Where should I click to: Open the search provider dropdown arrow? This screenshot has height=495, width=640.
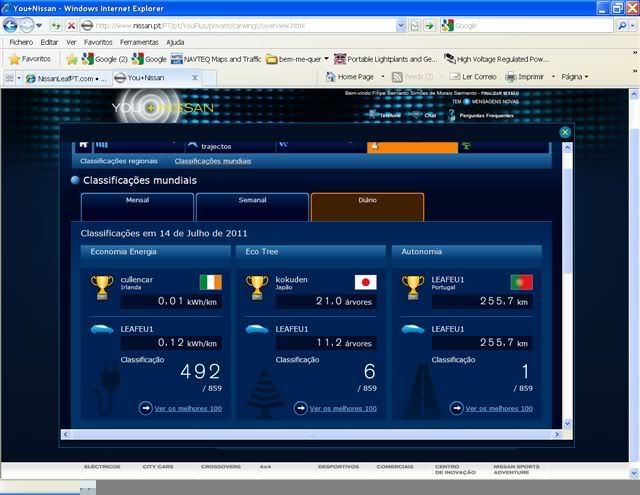[633, 26]
